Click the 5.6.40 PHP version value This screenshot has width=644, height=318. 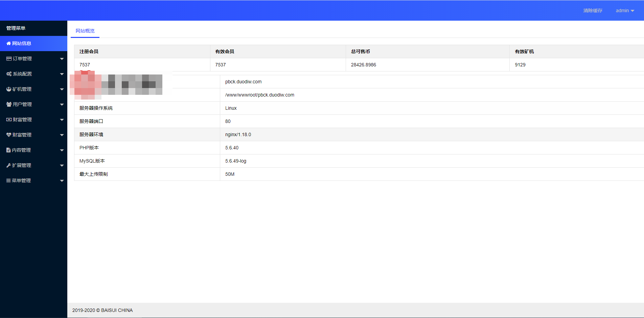232,148
